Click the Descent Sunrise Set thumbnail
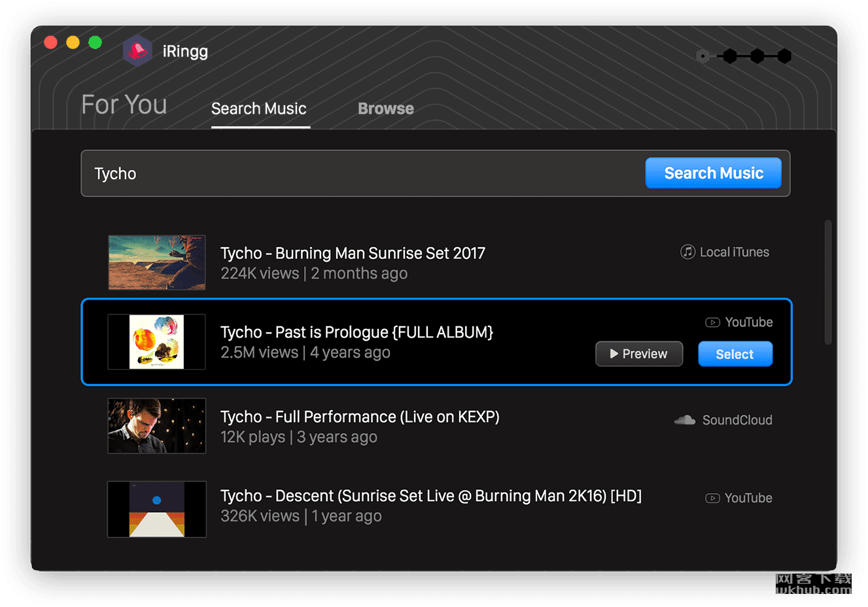The width and height of the screenshot is (868, 607). coord(157,510)
